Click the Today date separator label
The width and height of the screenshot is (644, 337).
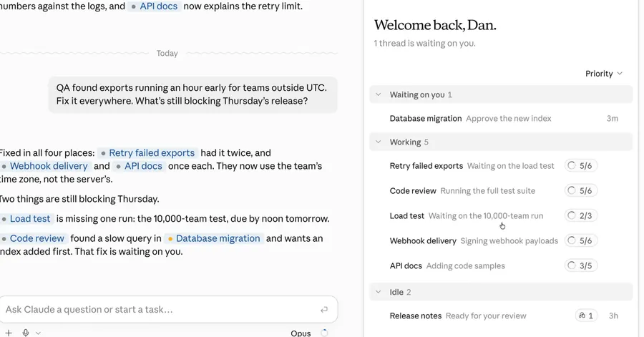tap(167, 54)
